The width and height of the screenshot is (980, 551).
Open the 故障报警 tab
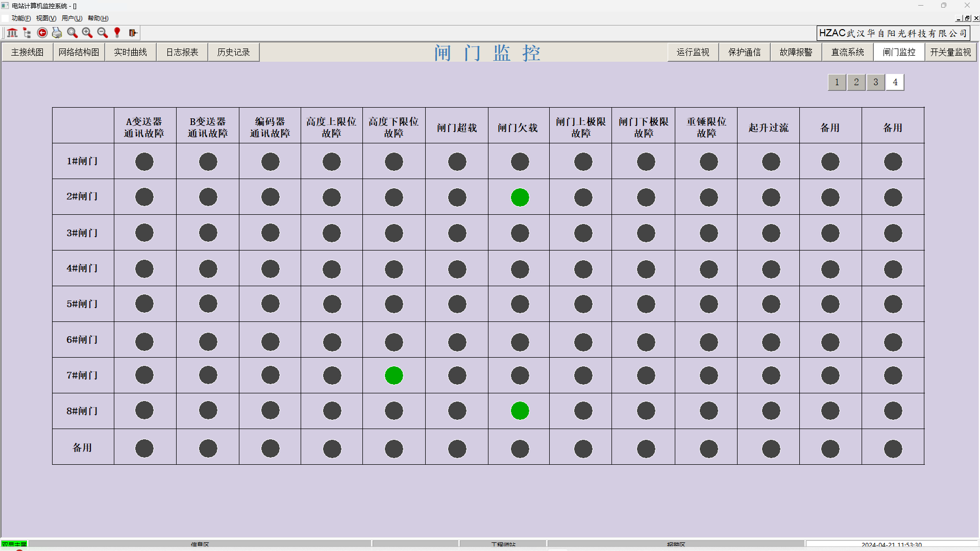[796, 53]
